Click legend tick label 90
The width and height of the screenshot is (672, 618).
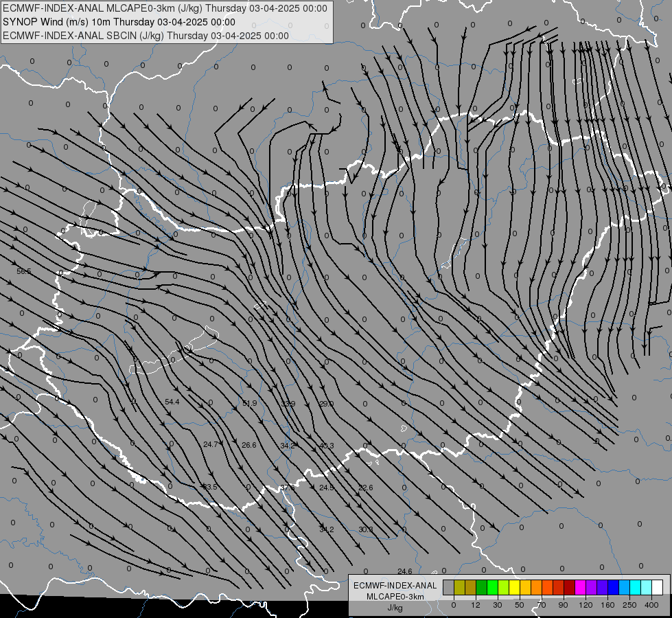[x=563, y=605]
